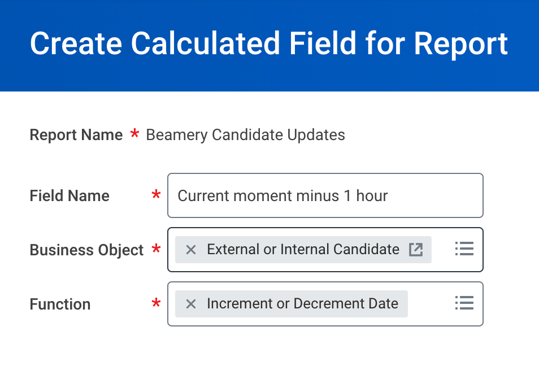Viewport: 539px width, 392px height.
Task: Click the Field Name text box
Action: pyautogui.click(x=325, y=195)
